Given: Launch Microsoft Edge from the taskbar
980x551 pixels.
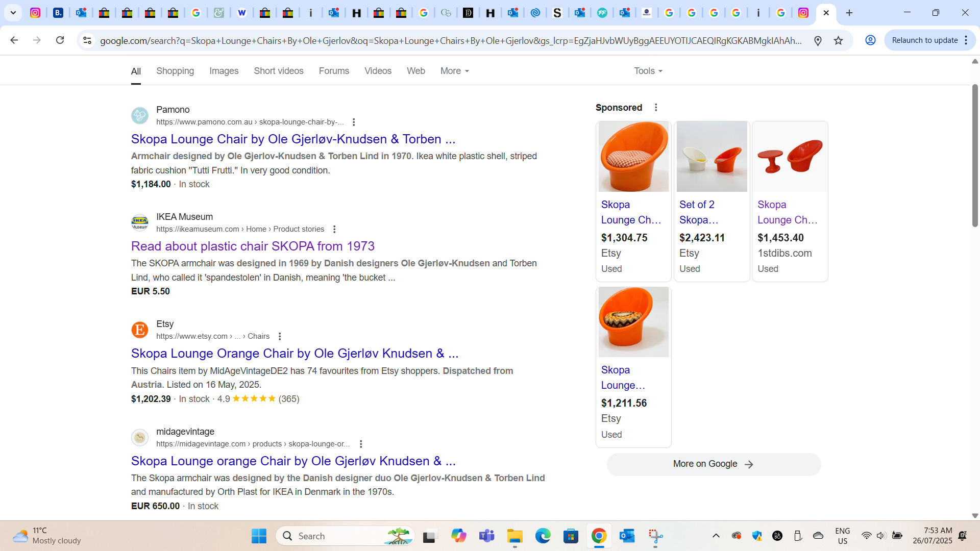Looking at the screenshot, I should 543,536.
